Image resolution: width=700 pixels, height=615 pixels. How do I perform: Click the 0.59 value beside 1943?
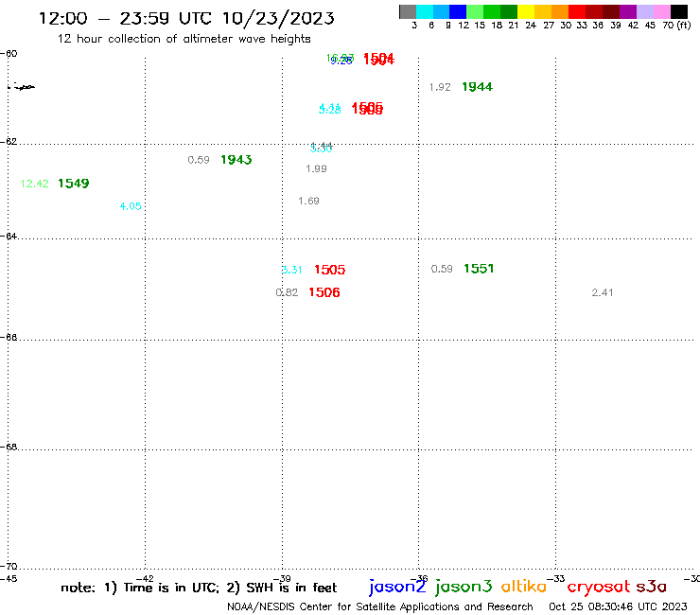pos(199,160)
